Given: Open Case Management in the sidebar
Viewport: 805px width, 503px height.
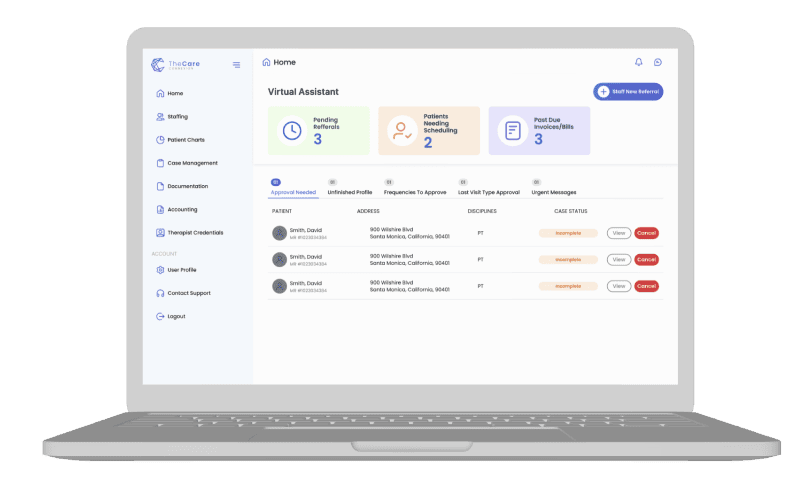Looking at the screenshot, I should pos(192,163).
